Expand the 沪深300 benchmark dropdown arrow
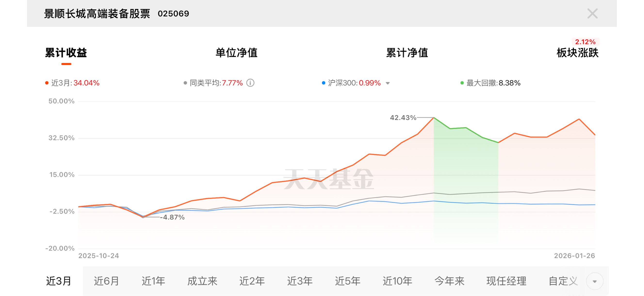644x296 pixels. click(x=388, y=83)
